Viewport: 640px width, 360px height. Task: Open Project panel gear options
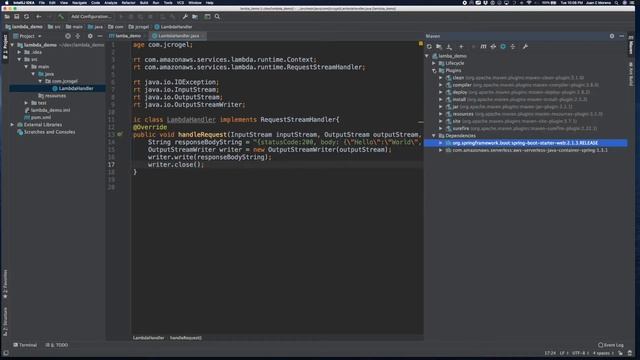tap(90, 36)
